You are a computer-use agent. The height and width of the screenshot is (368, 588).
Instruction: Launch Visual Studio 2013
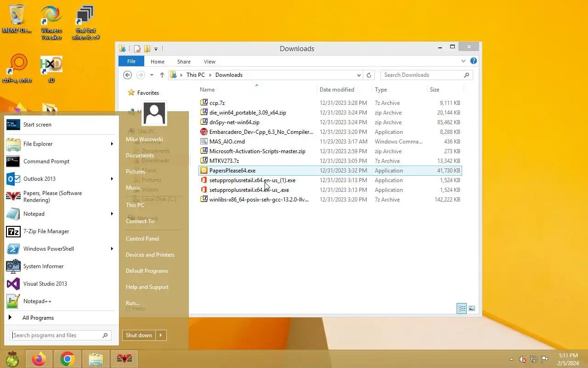[60, 284]
